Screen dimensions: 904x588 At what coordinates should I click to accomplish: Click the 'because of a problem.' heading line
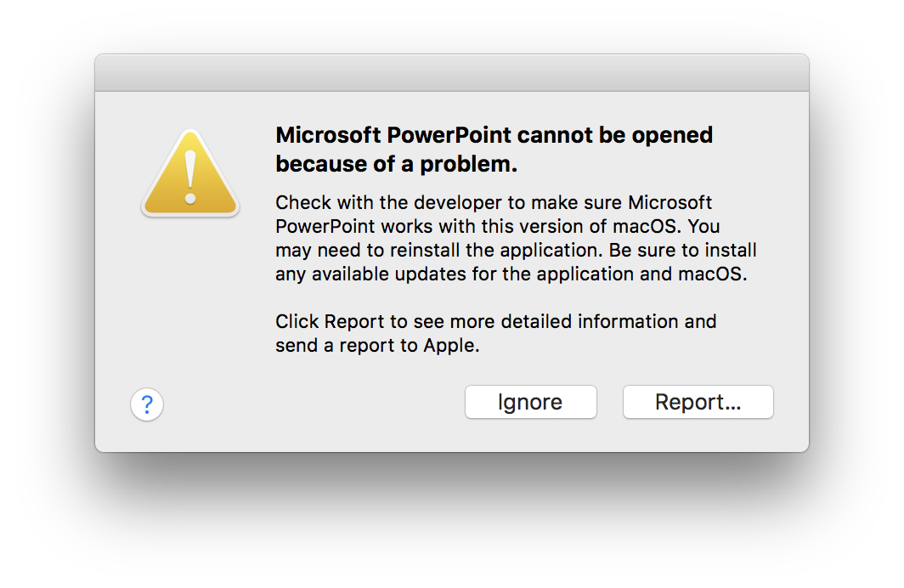(396, 164)
